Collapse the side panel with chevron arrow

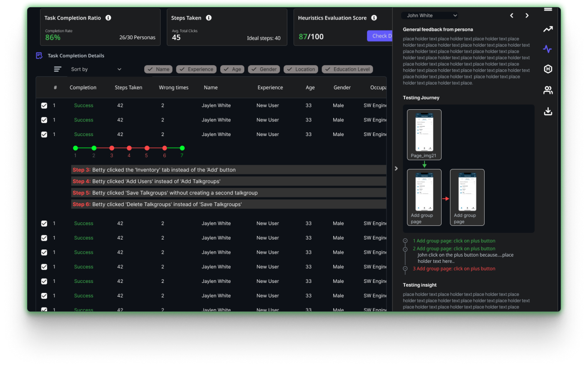tap(396, 169)
